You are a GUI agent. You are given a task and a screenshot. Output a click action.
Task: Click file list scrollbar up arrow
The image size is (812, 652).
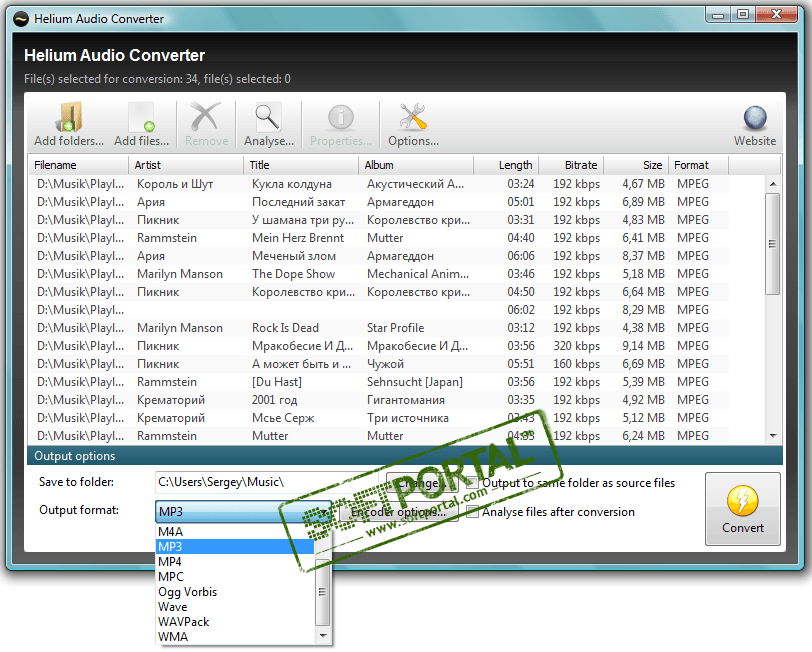tap(773, 184)
